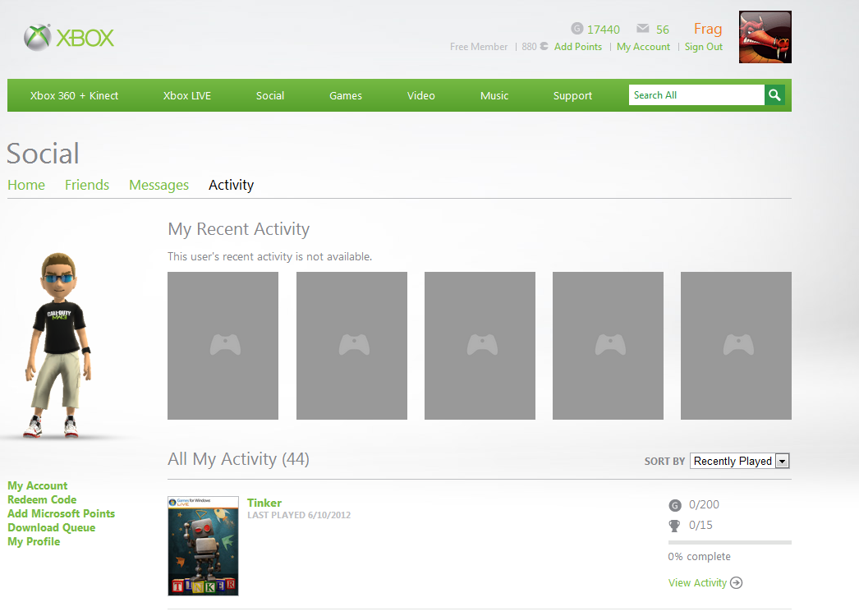Click the Xbox logo
859x616 pixels.
tap(69, 37)
